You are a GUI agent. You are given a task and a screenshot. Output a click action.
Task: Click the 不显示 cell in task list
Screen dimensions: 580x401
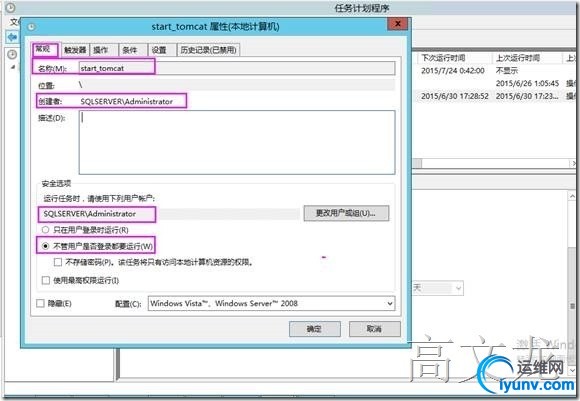pos(507,70)
